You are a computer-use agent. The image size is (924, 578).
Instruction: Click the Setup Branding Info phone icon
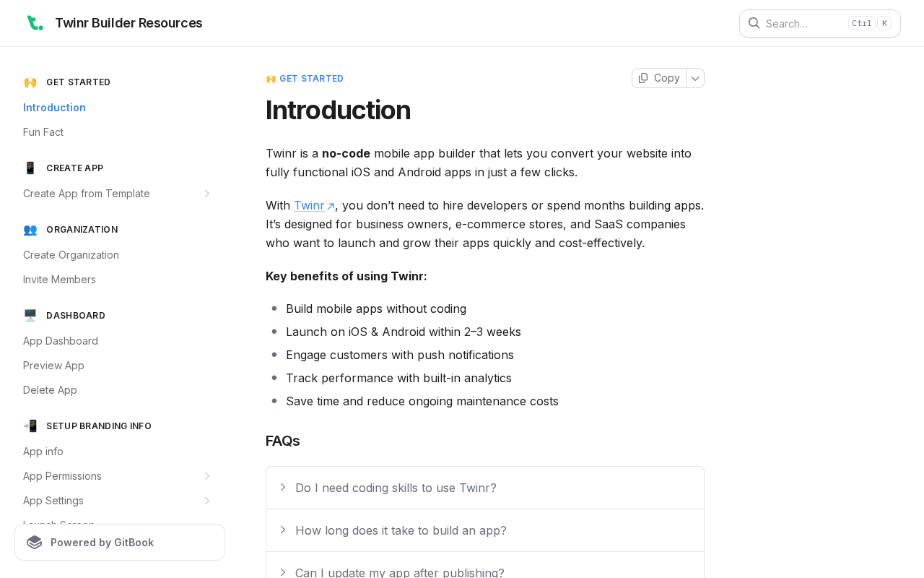[30, 426]
